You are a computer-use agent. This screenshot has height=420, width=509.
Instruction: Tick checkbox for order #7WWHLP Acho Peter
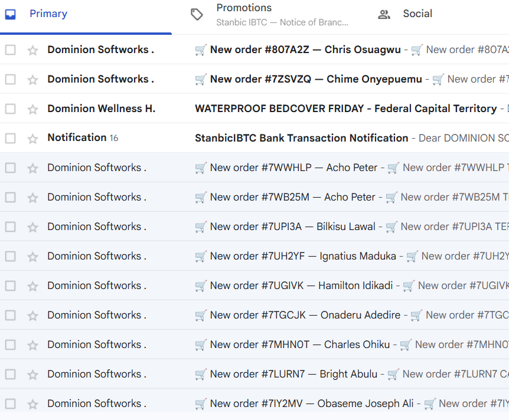(11, 168)
